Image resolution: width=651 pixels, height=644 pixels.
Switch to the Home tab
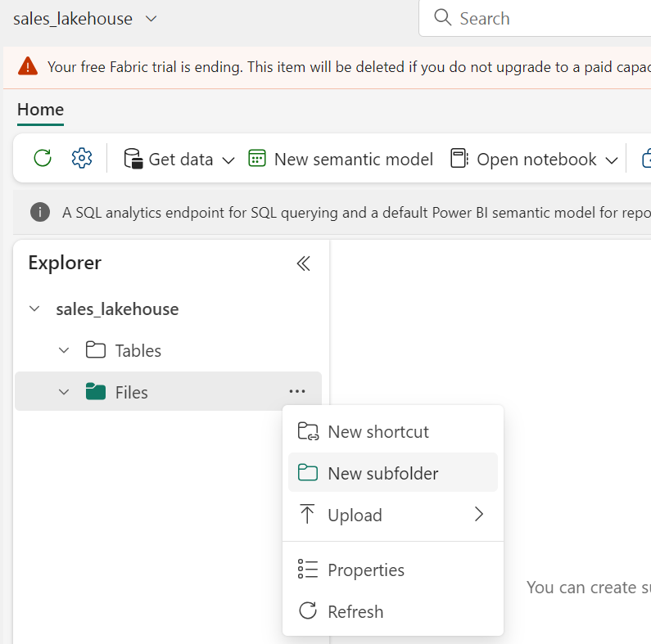click(40, 110)
